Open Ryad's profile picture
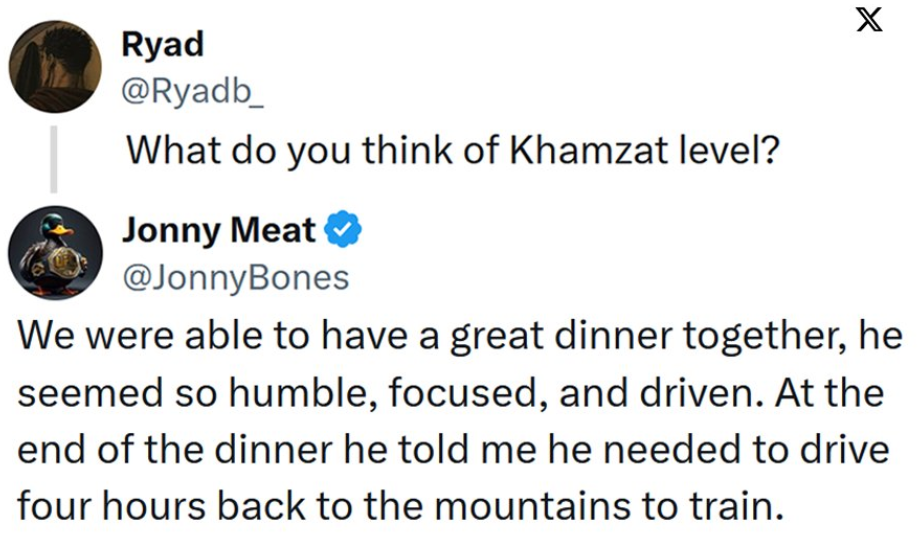Screen dimensions: 920x534 [x=55, y=66]
